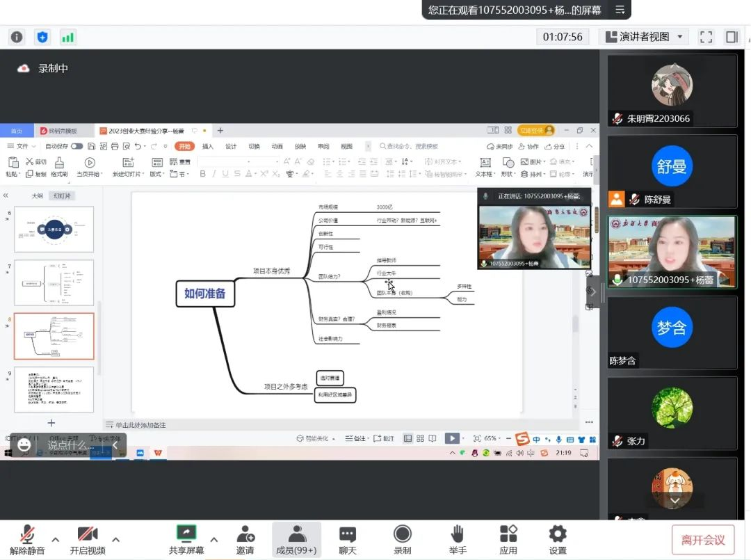Viewport: 751px width, 560px height.
Task: Expand the 共享屏幕 options arrow
Action: click(214, 539)
